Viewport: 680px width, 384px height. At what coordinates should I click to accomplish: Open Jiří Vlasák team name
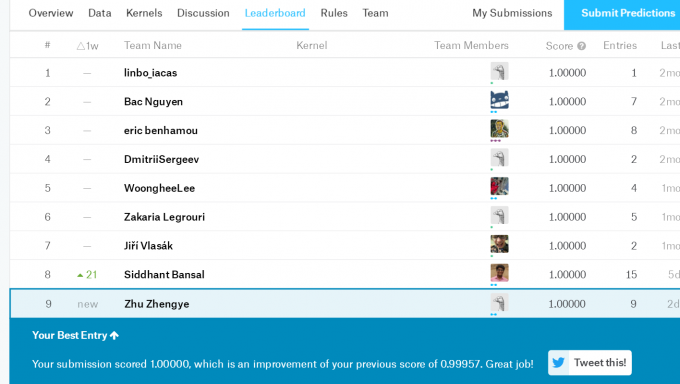[148, 246]
